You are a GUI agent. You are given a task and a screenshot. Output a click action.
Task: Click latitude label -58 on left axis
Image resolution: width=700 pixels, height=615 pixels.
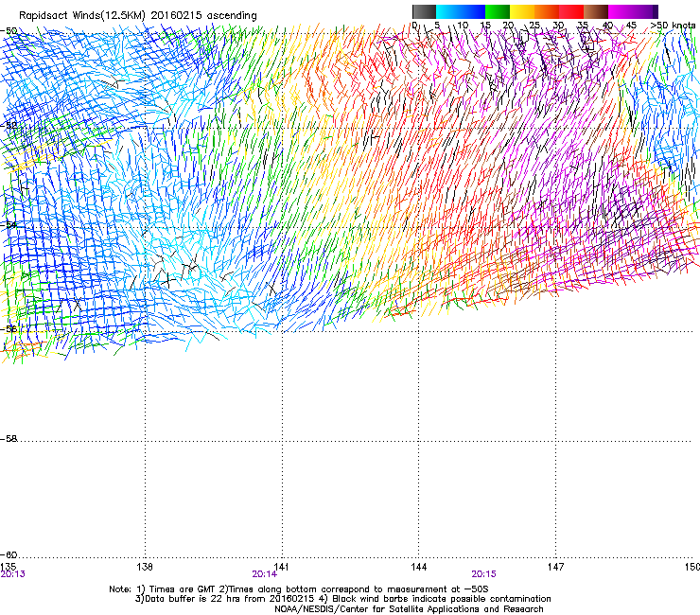pyautogui.click(x=9, y=439)
